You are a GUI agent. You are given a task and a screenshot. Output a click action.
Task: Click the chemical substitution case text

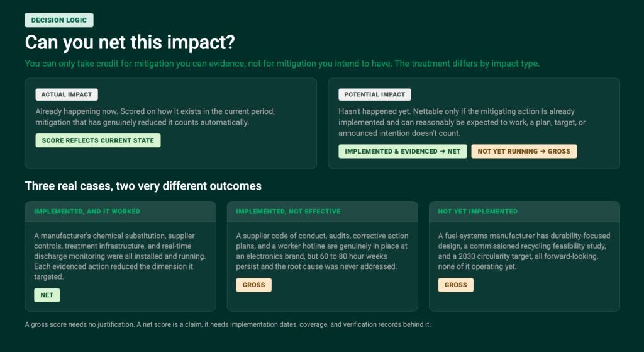(x=120, y=256)
